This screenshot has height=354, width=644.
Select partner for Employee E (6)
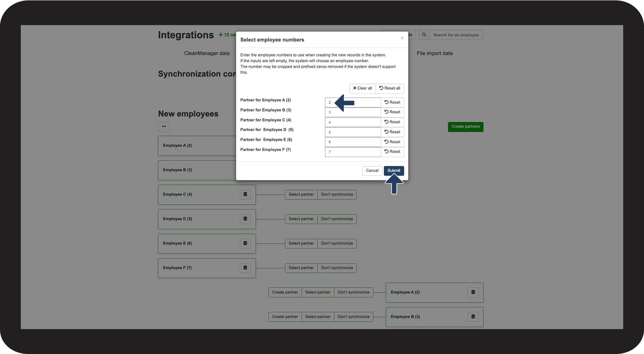point(301,244)
